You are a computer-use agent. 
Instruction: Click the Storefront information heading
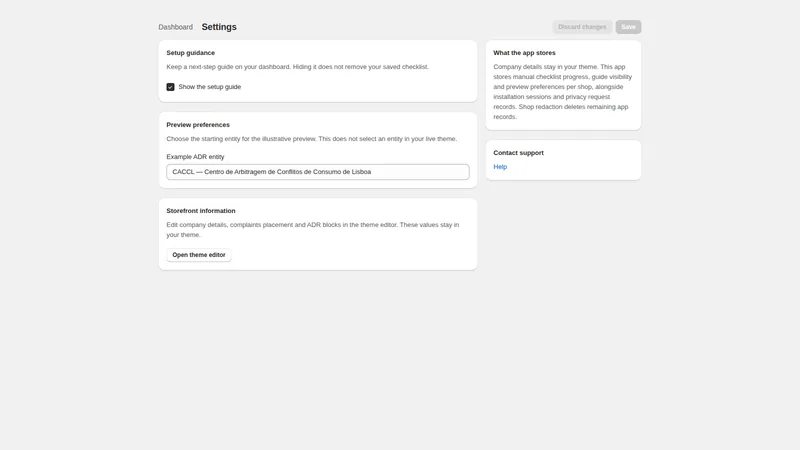pos(201,211)
